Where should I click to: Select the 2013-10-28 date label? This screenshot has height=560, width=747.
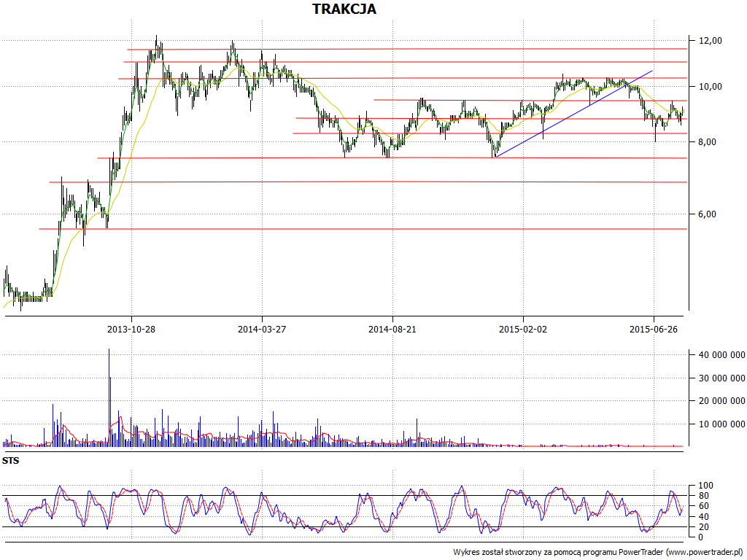(x=131, y=329)
